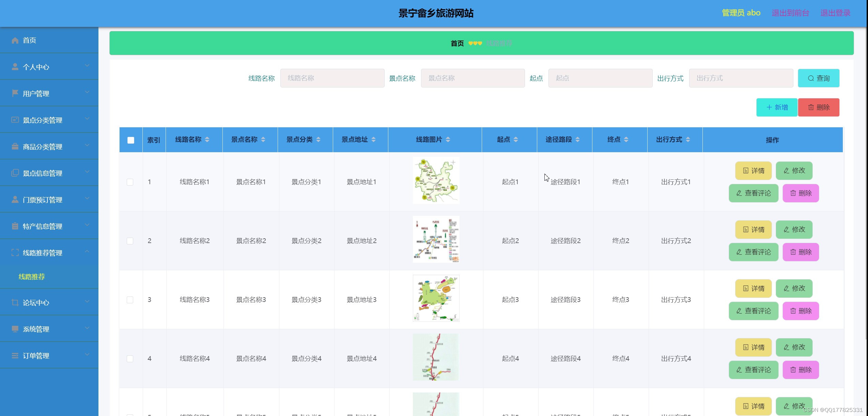Click the frame icon beside 线路推荐管理
Image resolution: width=868 pixels, height=416 pixels.
[x=15, y=253]
